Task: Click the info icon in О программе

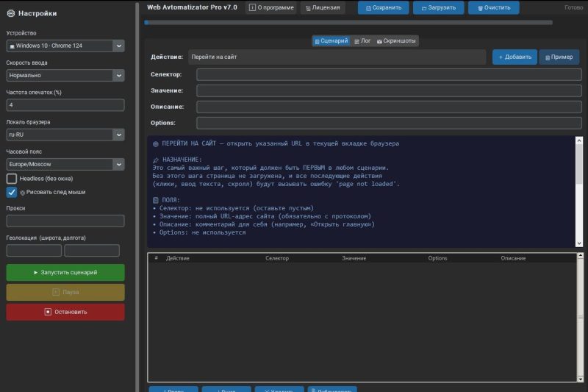Action: tap(252, 7)
